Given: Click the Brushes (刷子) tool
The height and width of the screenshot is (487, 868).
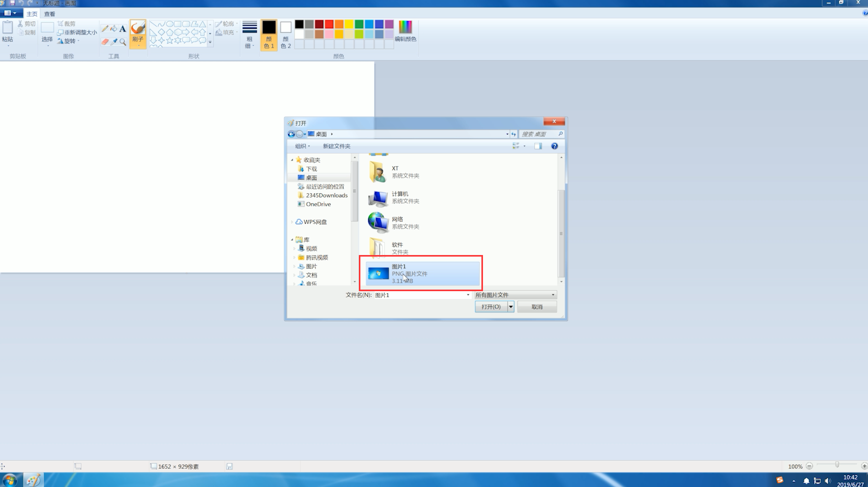Looking at the screenshot, I should (x=138, y=34).
